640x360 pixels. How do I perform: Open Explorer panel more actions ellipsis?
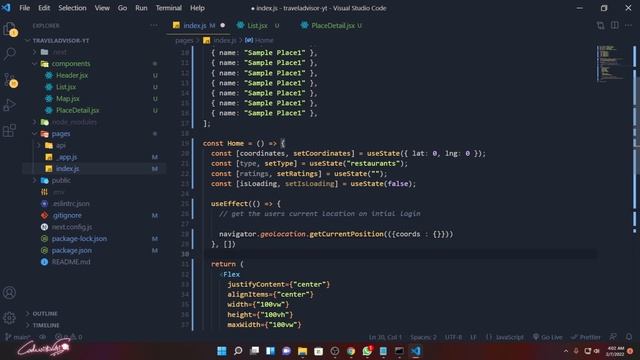(154, 25)
